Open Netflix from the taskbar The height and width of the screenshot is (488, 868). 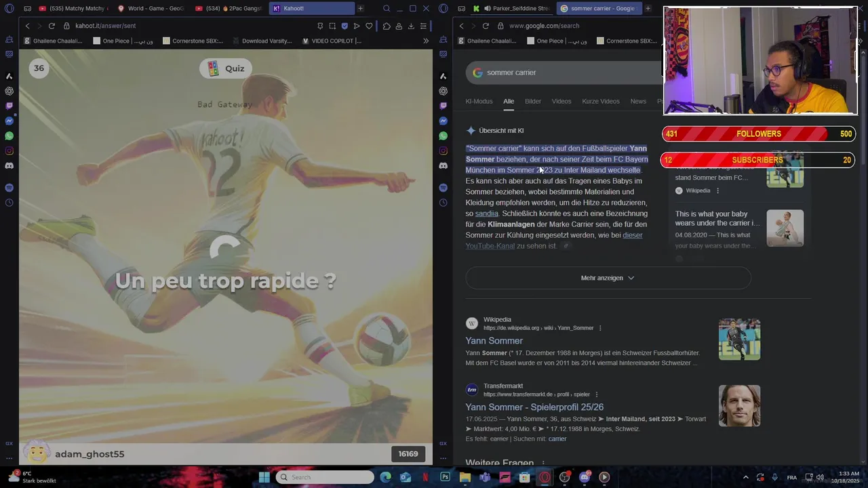pyautogui.click(x=425, y=477)
